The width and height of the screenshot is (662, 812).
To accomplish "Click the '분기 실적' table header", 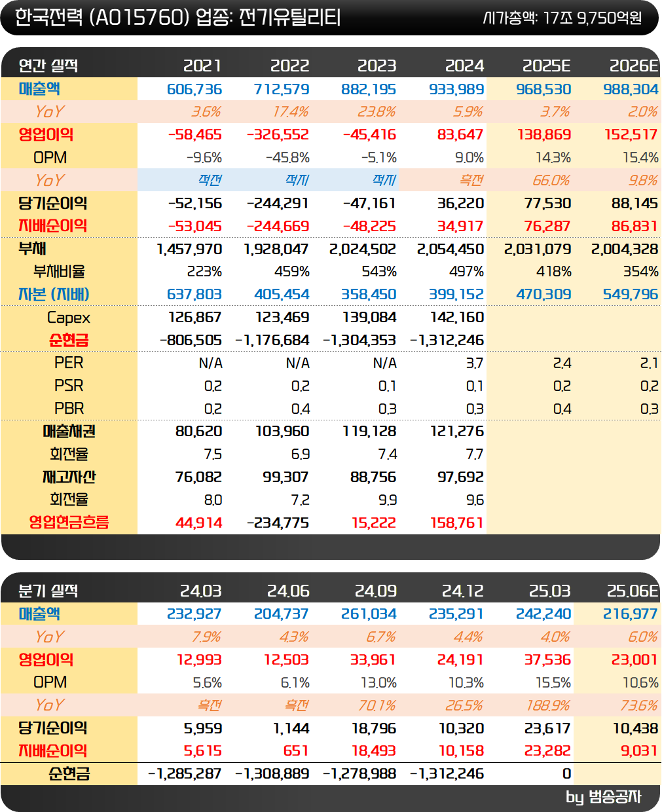I will click(x=48, y=591).
